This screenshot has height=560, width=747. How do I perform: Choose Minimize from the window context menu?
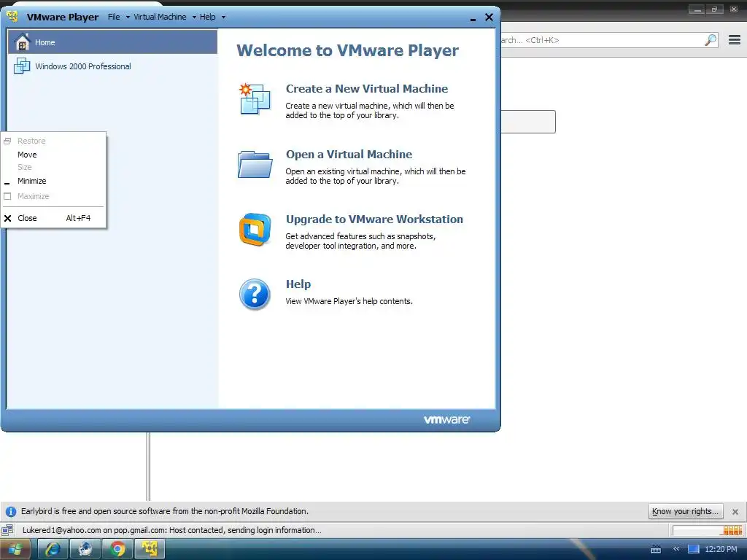[x=53, y=181]
